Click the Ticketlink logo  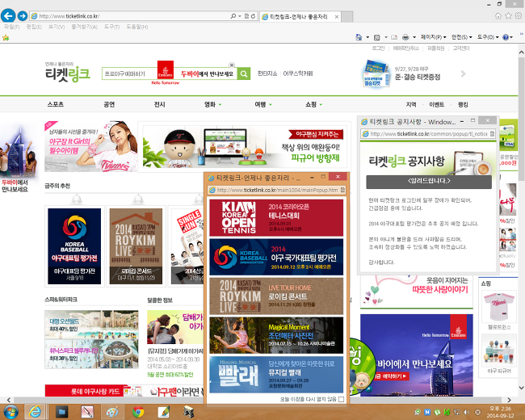68,72
